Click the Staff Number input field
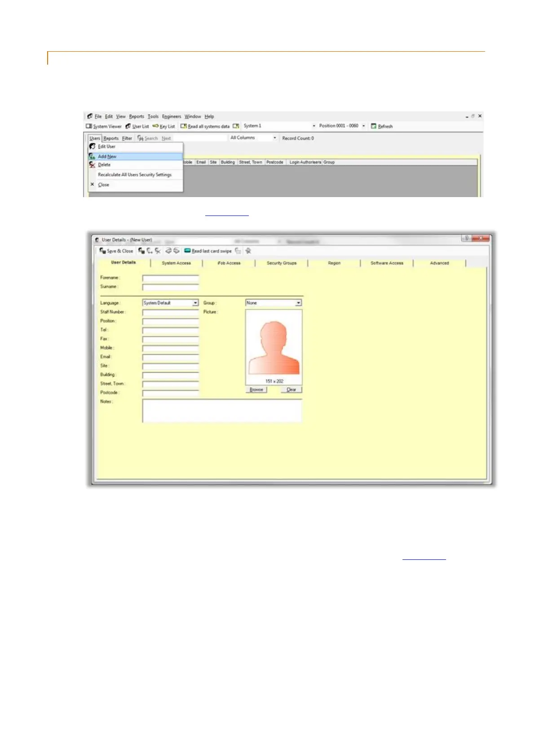The image size is (535, 756). [x=171, y=312]
